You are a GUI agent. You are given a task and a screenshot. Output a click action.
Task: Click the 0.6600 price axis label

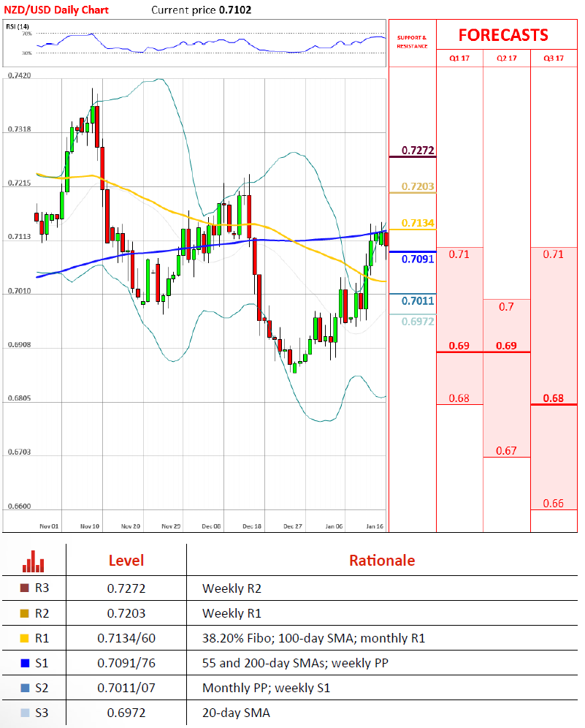(x=20, y=506)
